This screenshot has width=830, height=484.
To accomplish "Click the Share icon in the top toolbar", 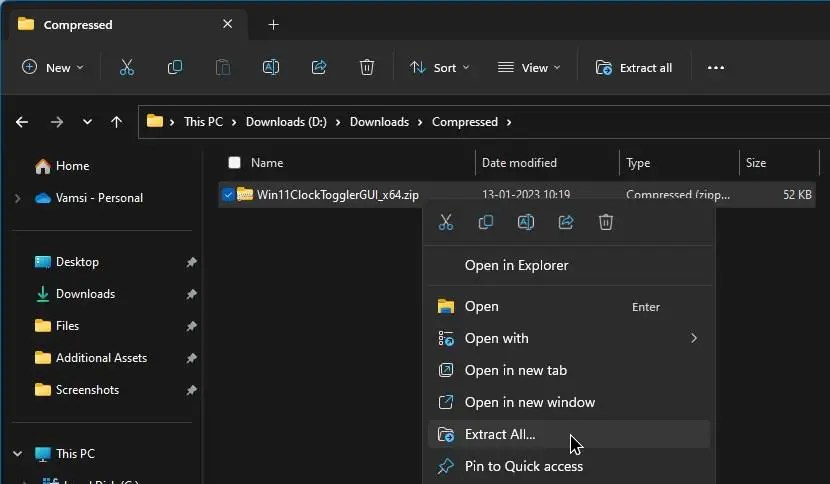I will tap(319, 67).
